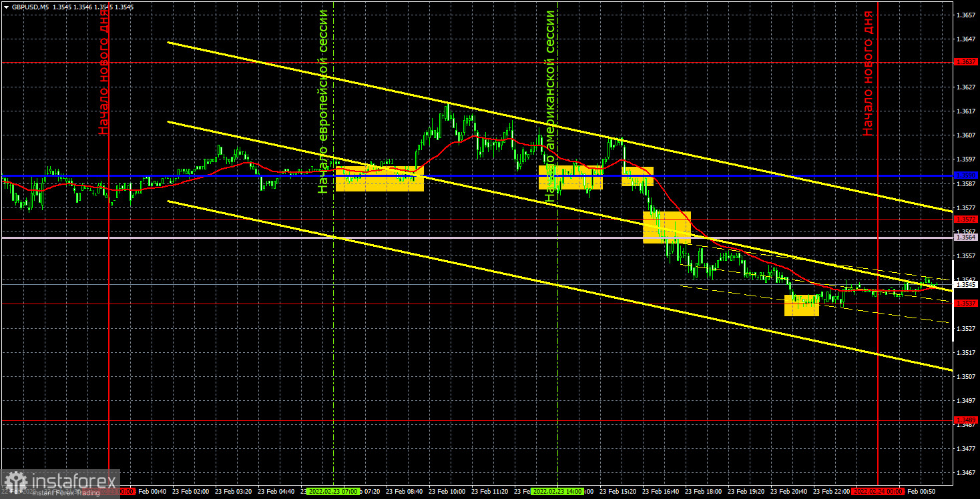Screen dimensions: 980x499
Task: Click the 23 Feb 22:00 time label
Action: (831, 491)
